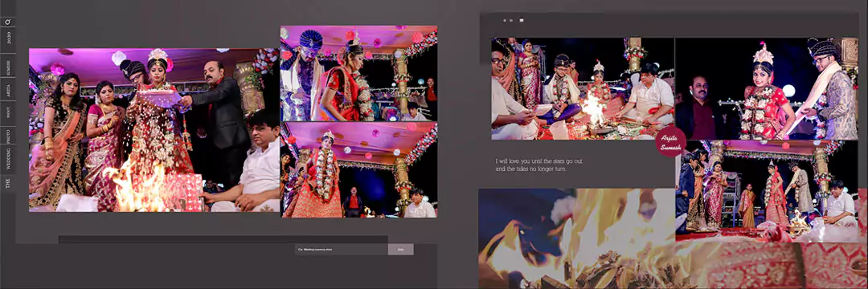
Task: Click the mail envelope icon on the right page
Action: point(522,20)
